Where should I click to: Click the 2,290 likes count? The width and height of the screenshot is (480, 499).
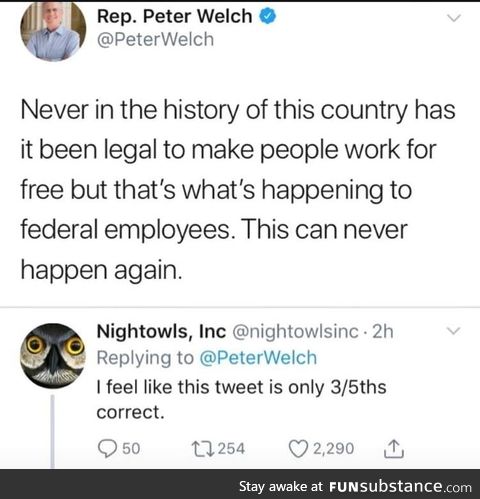[333, 449]
